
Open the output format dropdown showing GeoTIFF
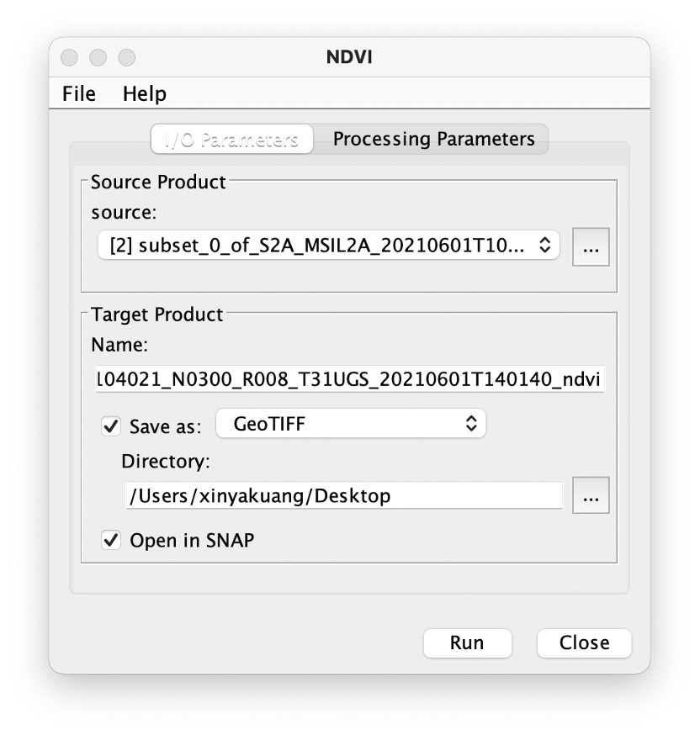351,423
